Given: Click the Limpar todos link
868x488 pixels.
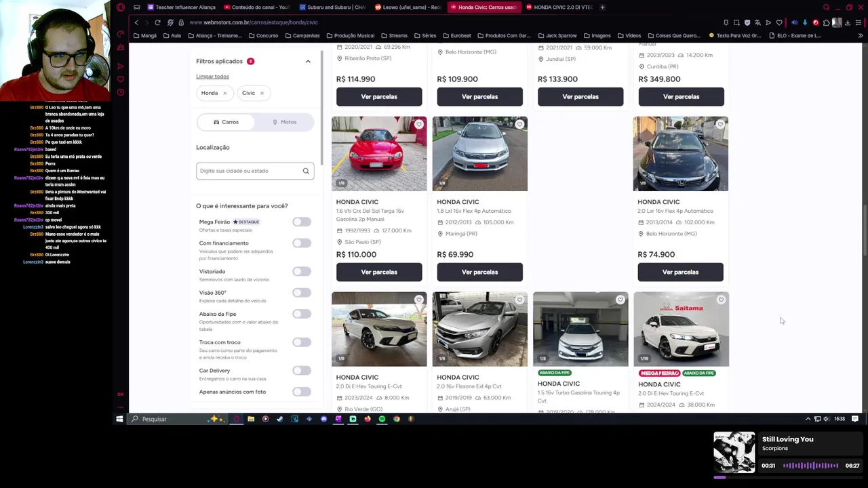Looking at the screenshot, I should (212, 77).
